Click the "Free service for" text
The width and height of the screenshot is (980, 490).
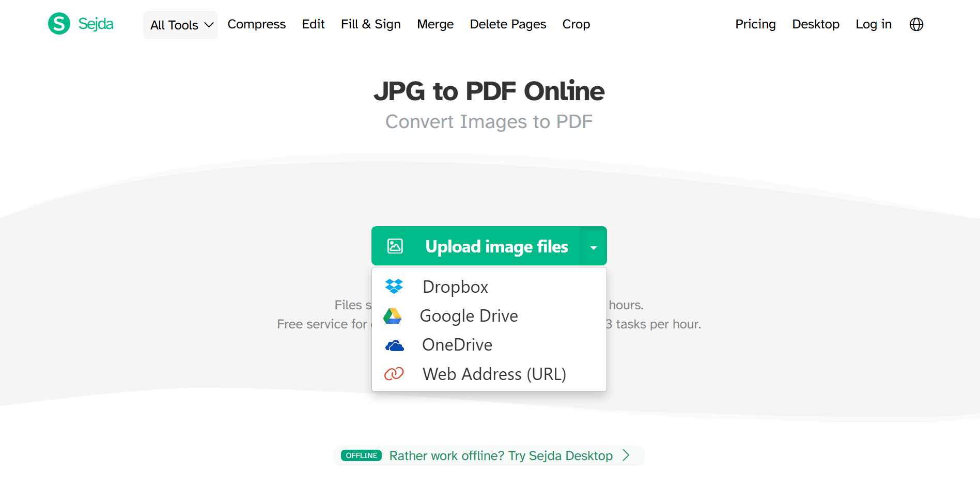322,324
